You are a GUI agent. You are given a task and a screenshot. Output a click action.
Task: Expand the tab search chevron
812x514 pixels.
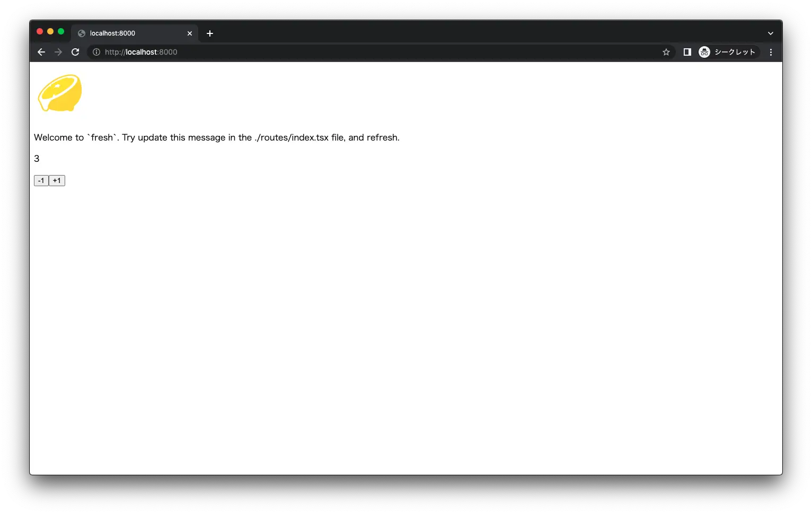click(x=771, y=33)
